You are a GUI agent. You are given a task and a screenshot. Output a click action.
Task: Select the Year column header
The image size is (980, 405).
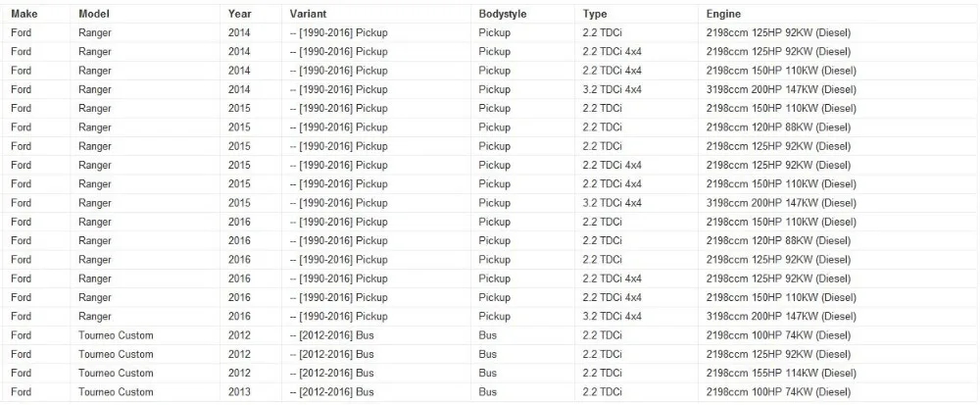pyautogui.click(x=251, y=14)
